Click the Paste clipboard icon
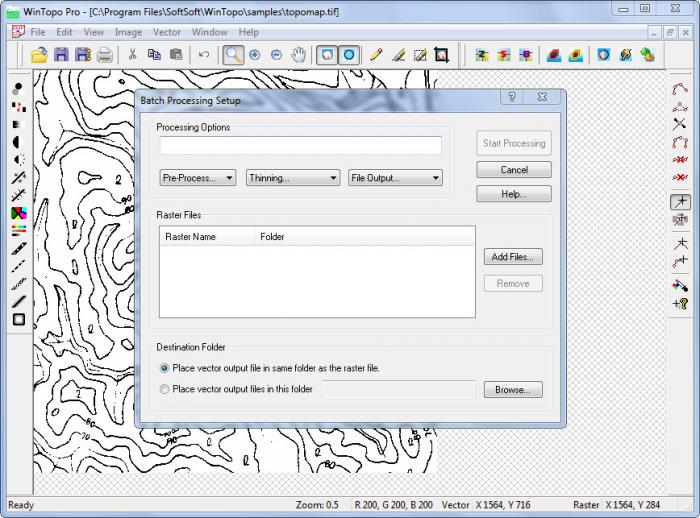The width and height of the screenshot is (700, 518). tap(176, 55)
